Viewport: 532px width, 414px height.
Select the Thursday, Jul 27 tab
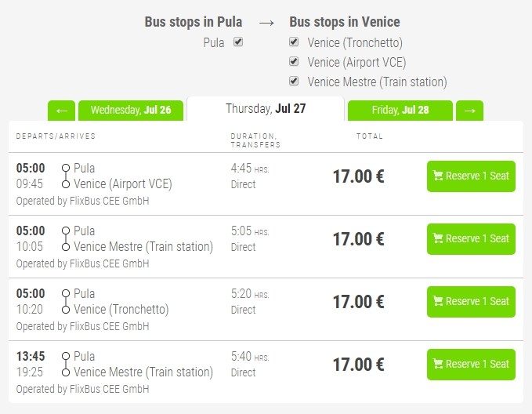tap(266, 109)
